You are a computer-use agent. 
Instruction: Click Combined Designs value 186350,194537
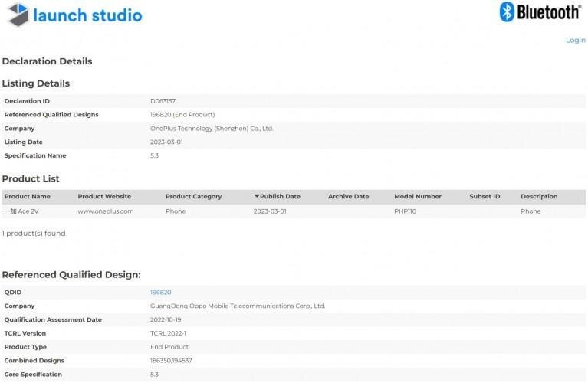171,361
